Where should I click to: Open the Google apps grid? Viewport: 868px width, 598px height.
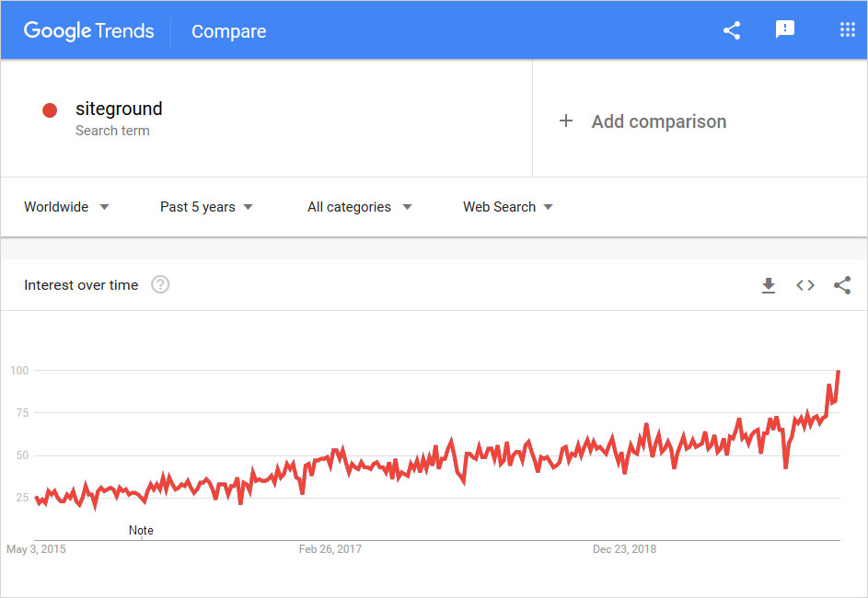(x=848, y=30)
